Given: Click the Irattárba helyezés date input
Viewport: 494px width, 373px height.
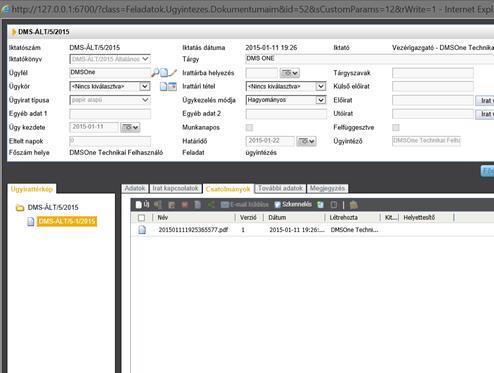Looking at the screenshot, I should tap(261, 73).
